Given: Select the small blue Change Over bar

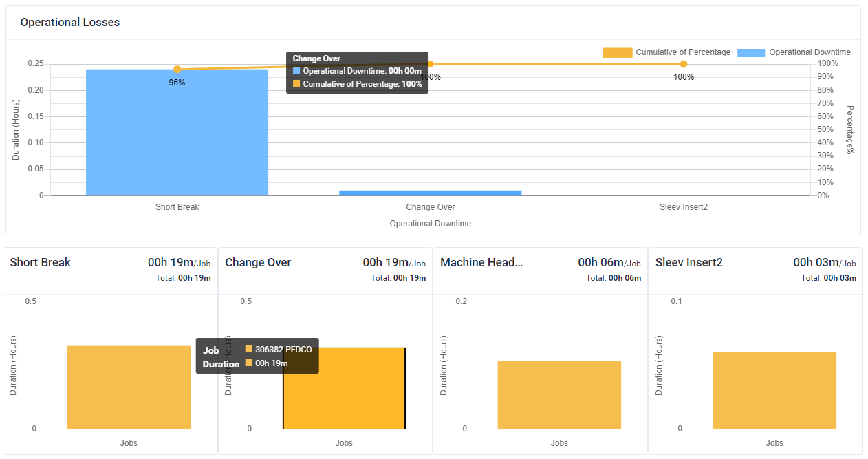Looking at the screenshot, I should tap(430, 193).
